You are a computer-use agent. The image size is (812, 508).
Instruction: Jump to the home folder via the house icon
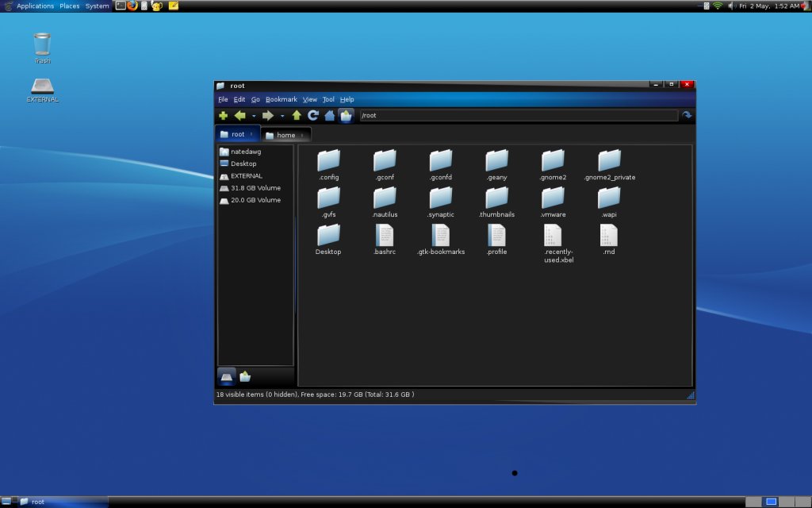pyautogui.click(x=329, y=116)
